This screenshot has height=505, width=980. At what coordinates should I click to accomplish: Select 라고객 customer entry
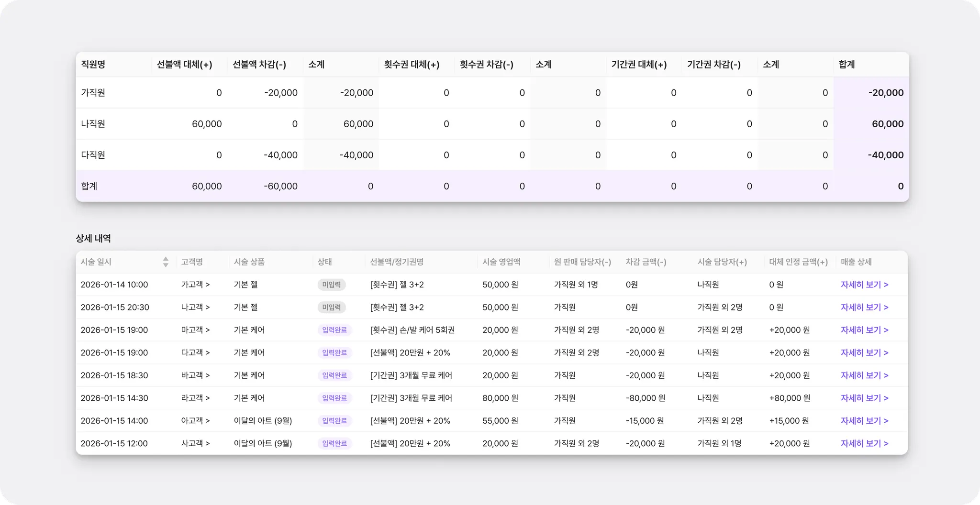195,398
